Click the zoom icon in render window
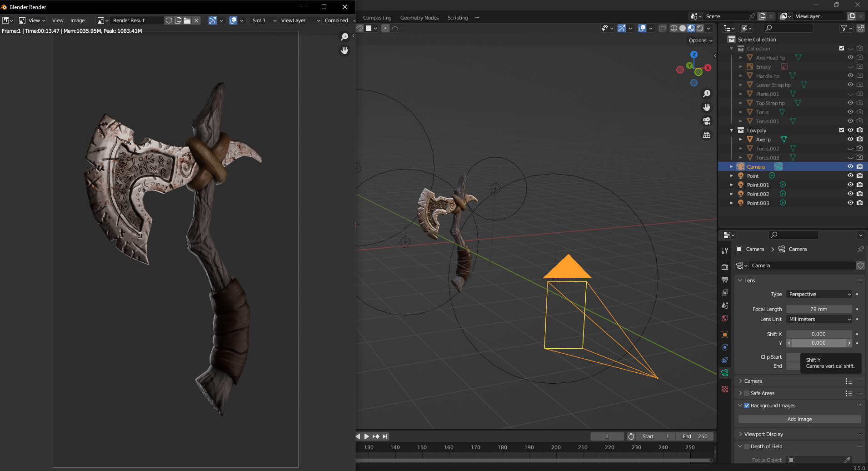The image size is (868, 471). (344, 37)
